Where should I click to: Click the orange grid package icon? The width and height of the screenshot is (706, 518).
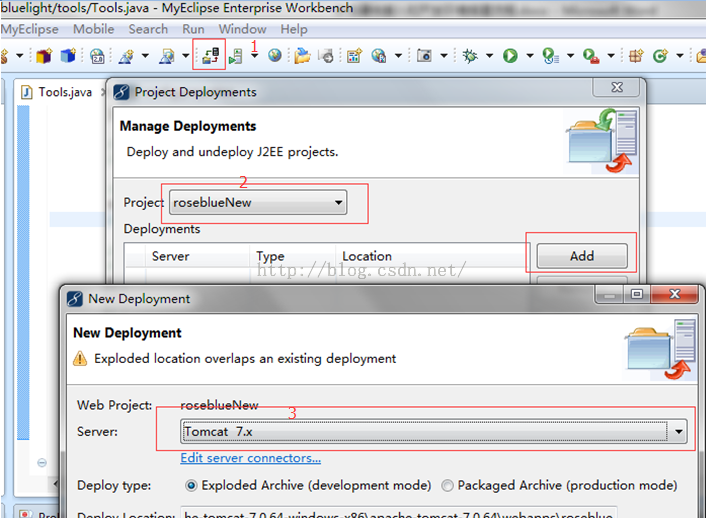coord(636,56)
